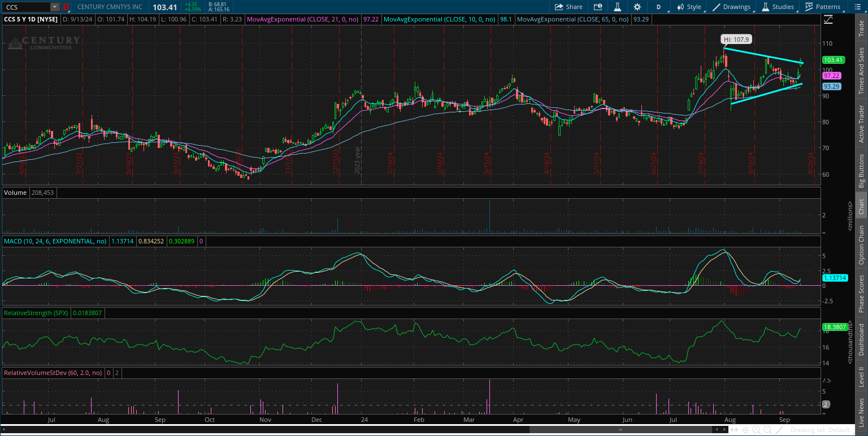Image resolution: width=868 pixels, height=436 pixels.
Task: Toggle the crosshair cursor icon
Action: [x=747, y=430]
